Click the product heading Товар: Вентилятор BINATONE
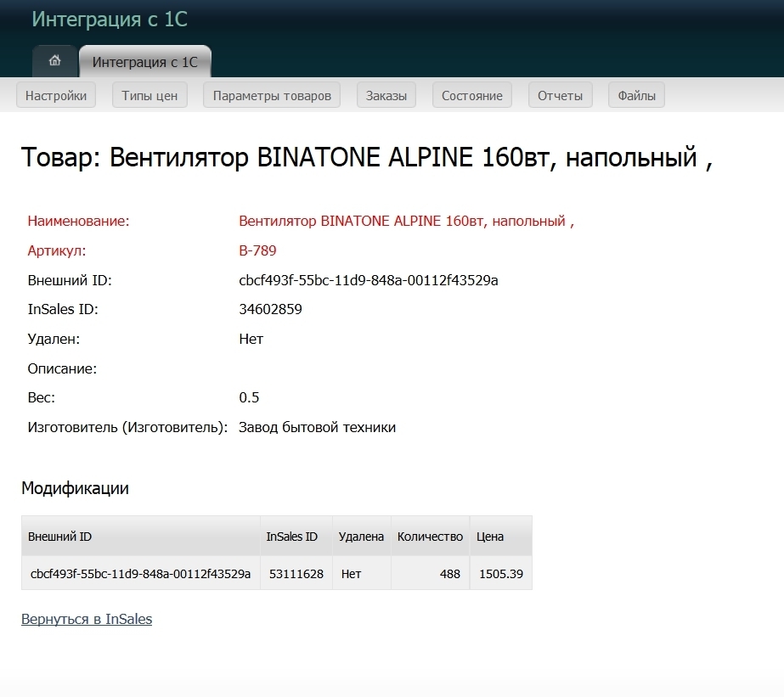The width and height of the screenshot is (784, 697). pos(366,157)
